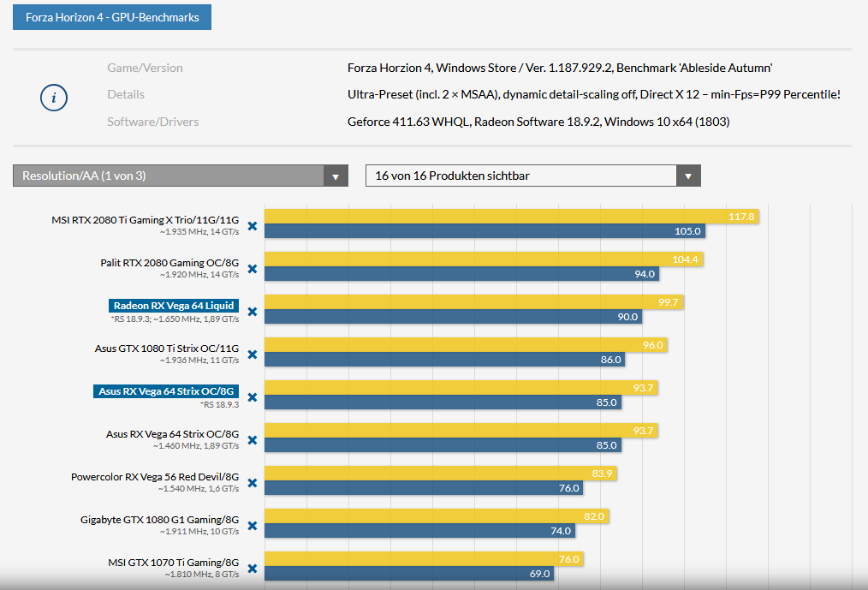Click the blue 105.0 bar
The image size is (868, 590).
click(x=485, y=231)
